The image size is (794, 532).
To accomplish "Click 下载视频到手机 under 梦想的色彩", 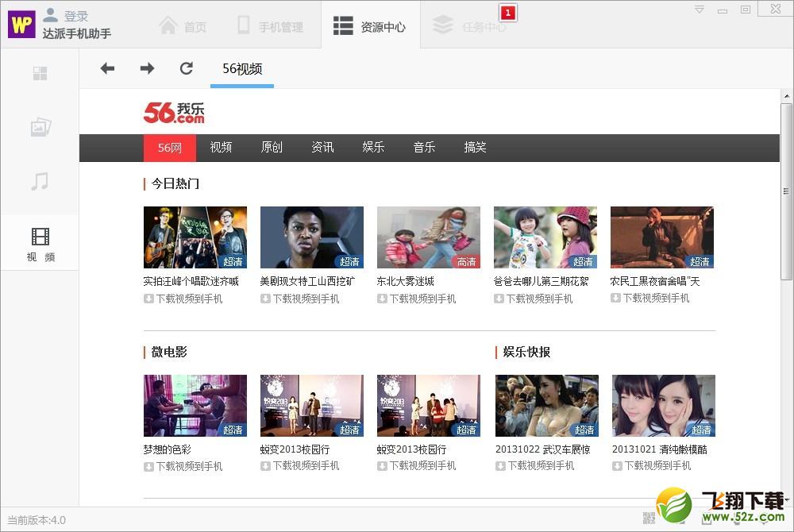I will tap(190, 467).
